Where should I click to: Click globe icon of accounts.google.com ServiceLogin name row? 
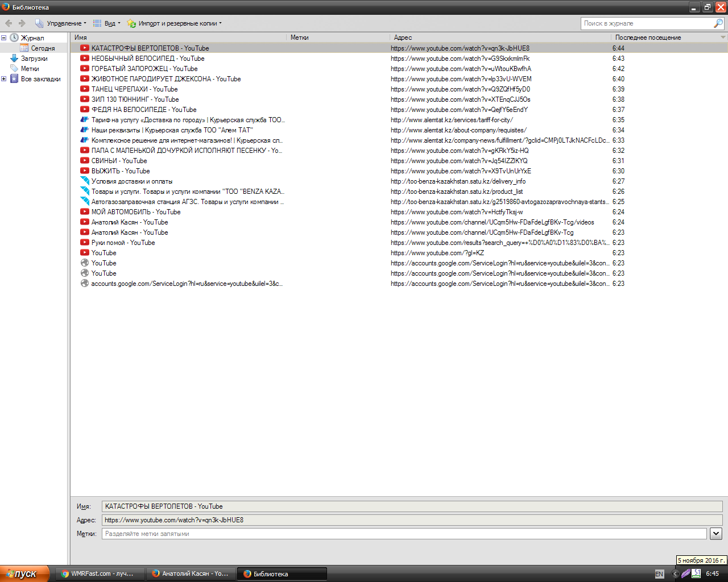[85, 284]
